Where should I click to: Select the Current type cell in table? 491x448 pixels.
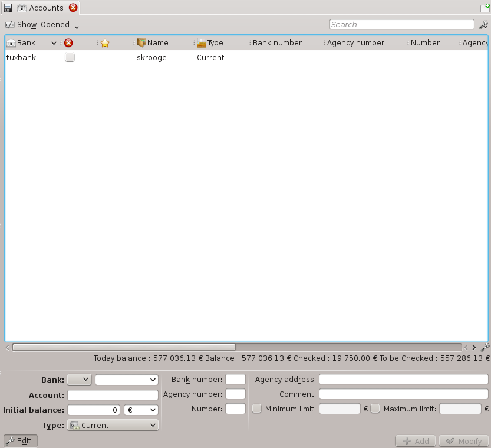[210, 58]
